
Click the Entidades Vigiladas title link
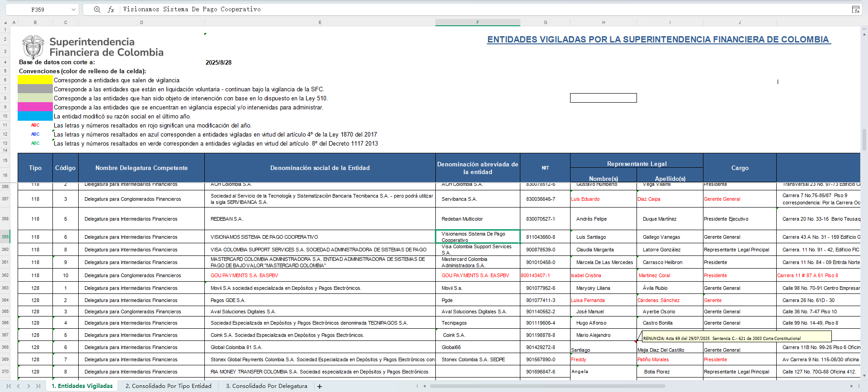click(x=658, y=40)
